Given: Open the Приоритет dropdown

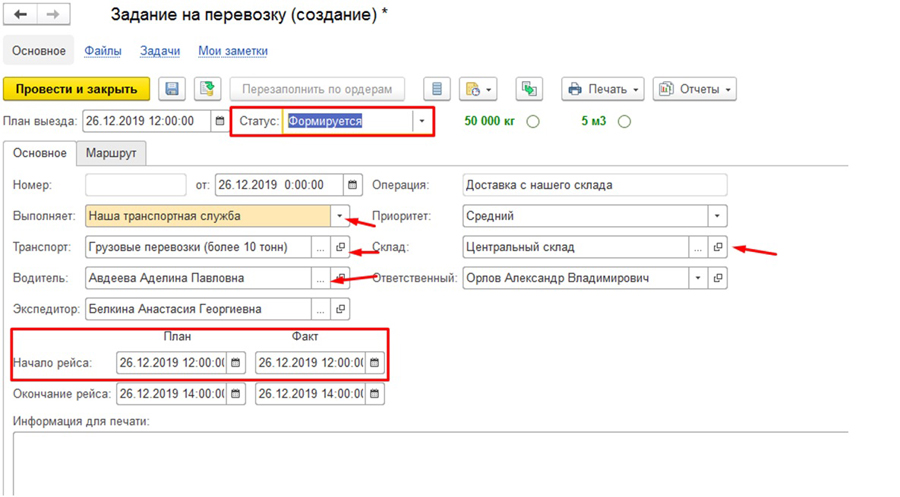Looking at the screenshot, I should [x=717, y=216].
